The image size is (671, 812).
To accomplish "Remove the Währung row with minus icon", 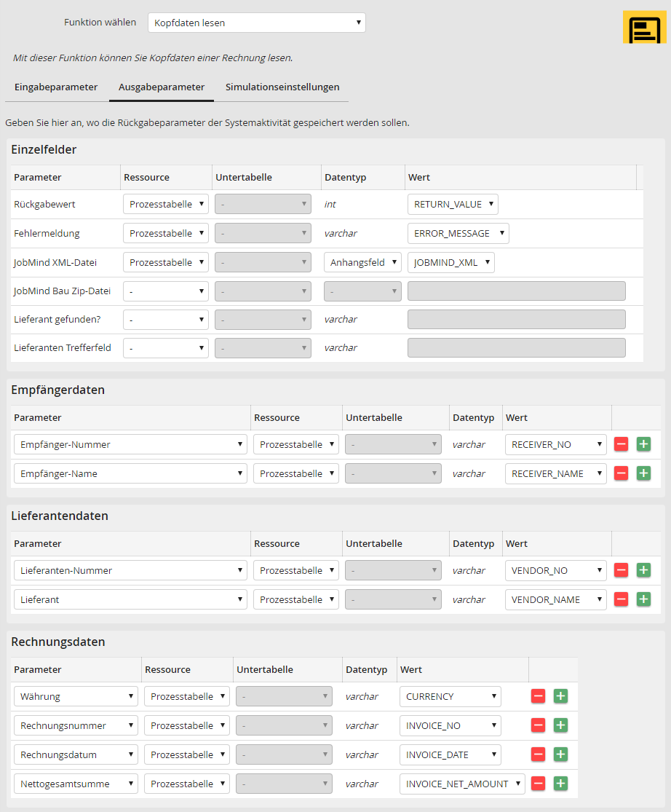I will 538,696.
